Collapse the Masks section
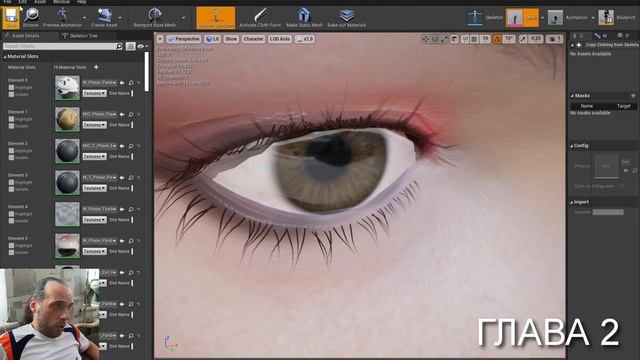Viewport: 640px width, 360px height. point(572,96)
